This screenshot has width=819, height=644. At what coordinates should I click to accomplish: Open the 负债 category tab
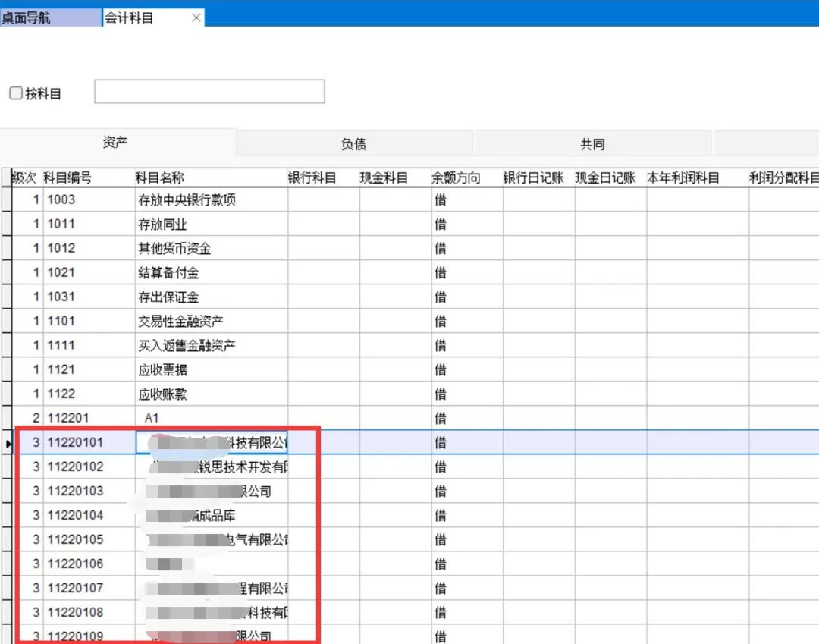pyautogui.click(x=354, y=144)
